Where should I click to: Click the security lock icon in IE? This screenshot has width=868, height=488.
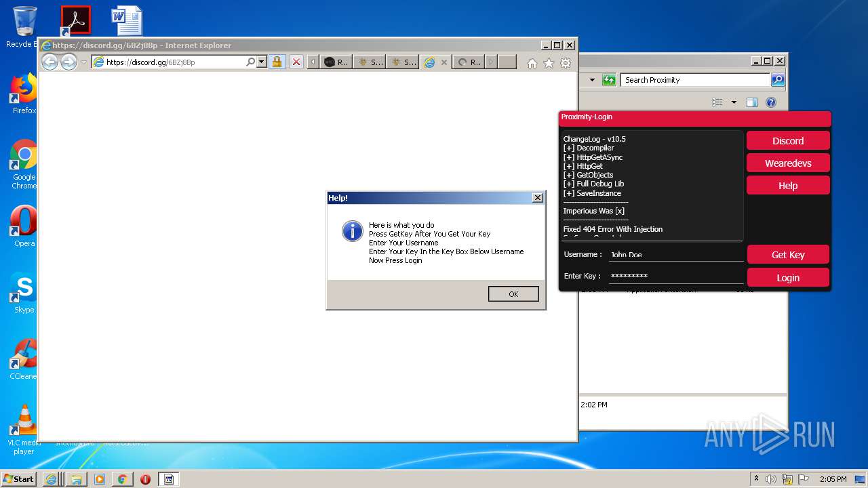[277, 62]
